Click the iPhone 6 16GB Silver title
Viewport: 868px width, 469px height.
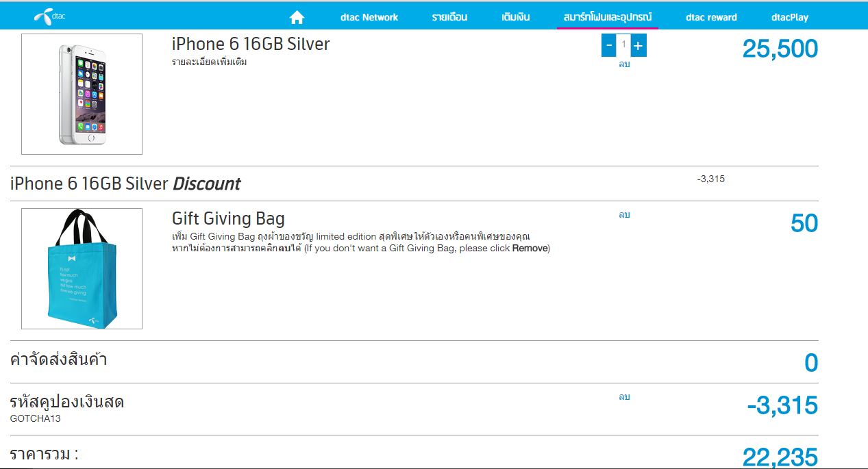(x=251, y=44)
